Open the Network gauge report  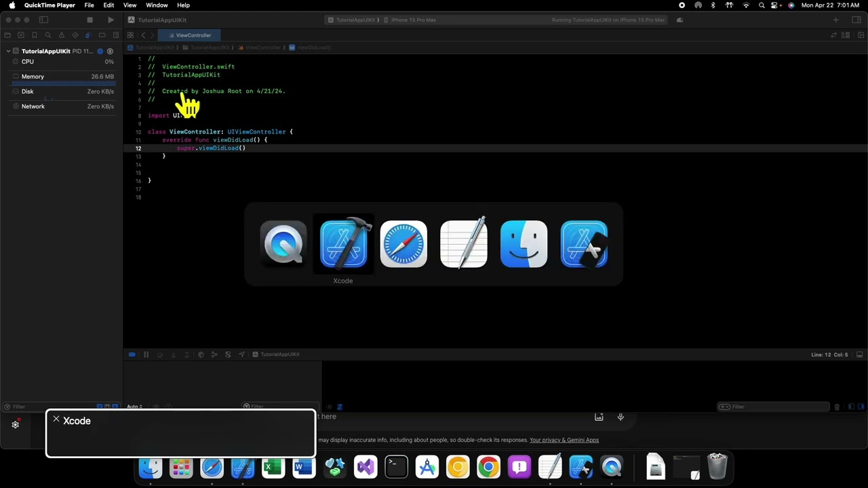click(x=63, y=106)
